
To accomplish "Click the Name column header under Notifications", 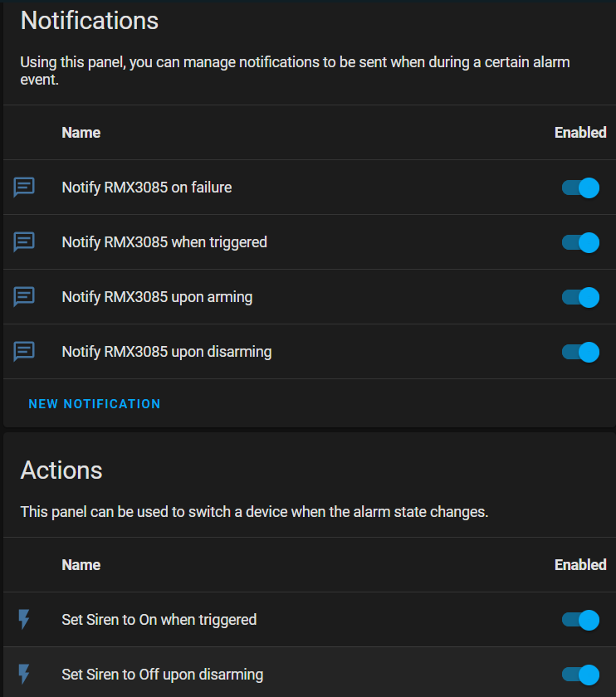I will click(81, 133).
